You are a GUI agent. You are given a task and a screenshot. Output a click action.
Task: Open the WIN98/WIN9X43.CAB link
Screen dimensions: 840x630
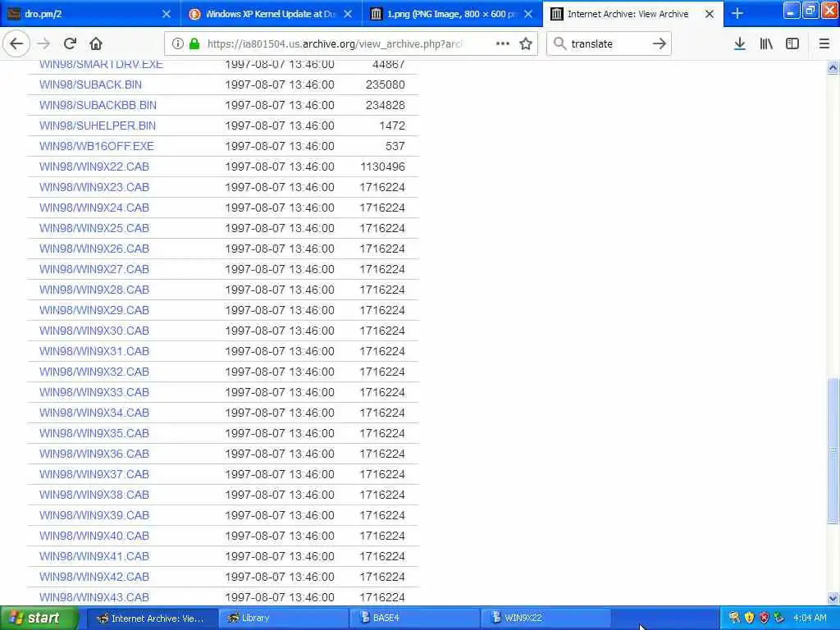pyautogui.click(x=94, y=597)
